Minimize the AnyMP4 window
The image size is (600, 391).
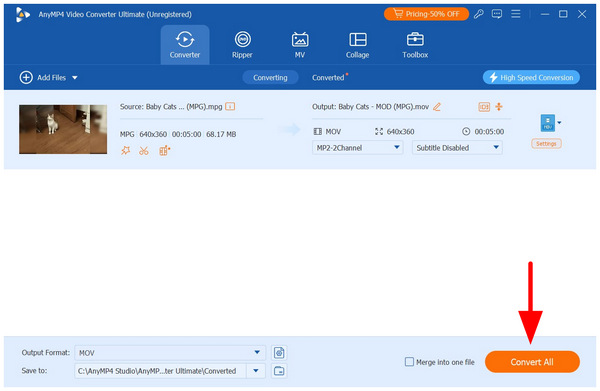[x=545, y=14]
